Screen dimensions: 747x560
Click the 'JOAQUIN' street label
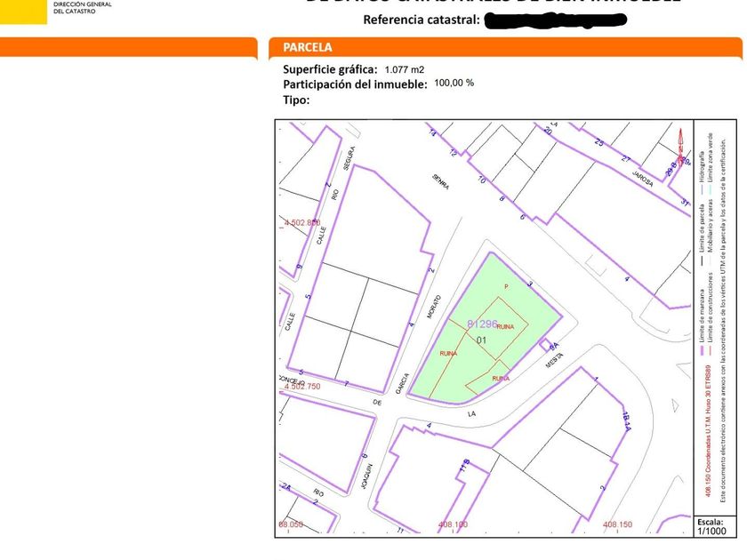click(365, 476)
